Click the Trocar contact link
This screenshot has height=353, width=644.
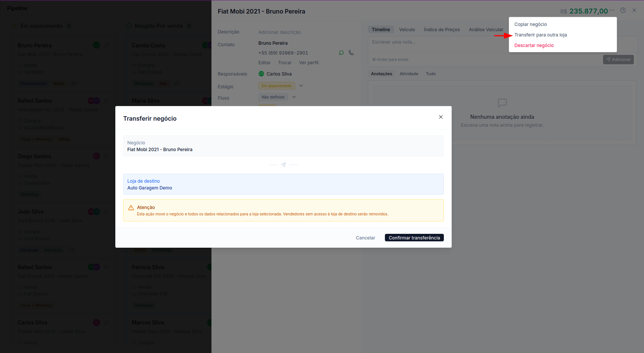pos(285,63)
